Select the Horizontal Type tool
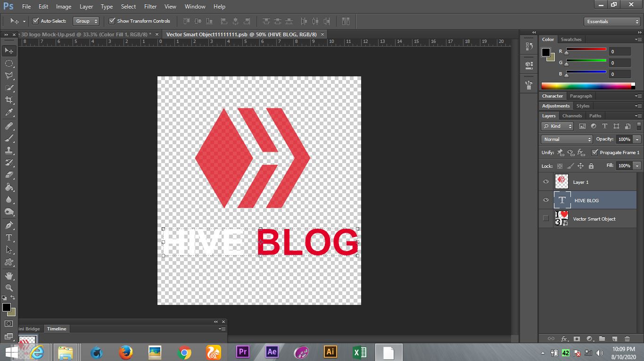The image size is (644, 361). click(9, 238)
